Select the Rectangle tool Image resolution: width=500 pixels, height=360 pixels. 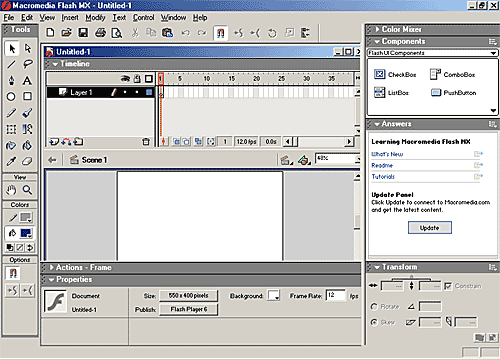pos(27,96)
